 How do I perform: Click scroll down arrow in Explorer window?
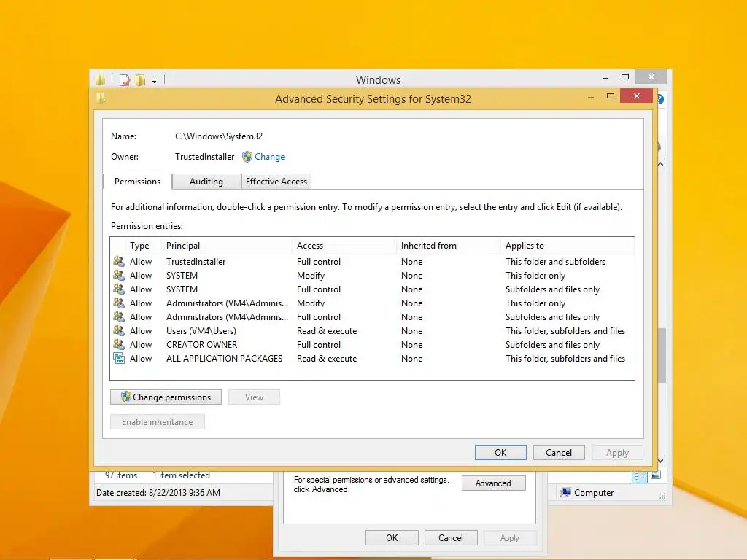tap(661, 461)
